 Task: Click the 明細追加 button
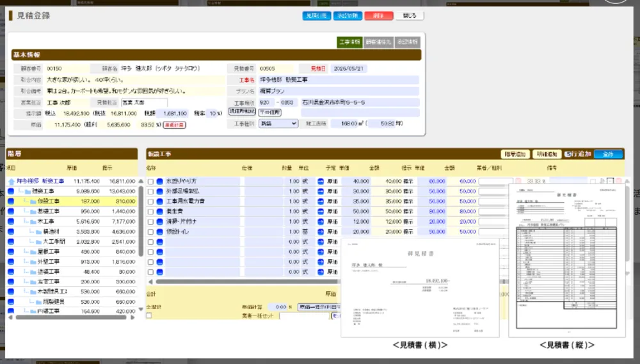(547, 154)
